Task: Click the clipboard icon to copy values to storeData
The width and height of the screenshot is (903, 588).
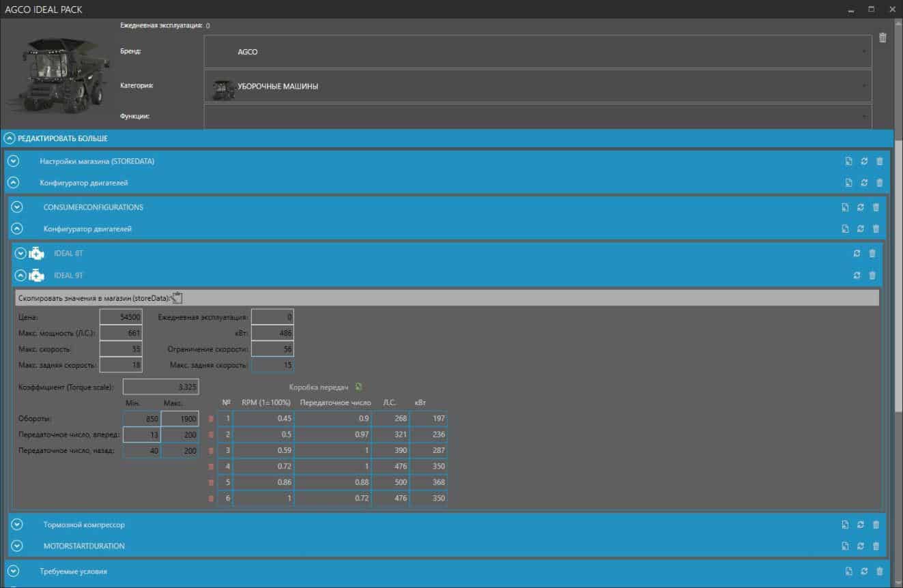Action: tap(177, 297)
